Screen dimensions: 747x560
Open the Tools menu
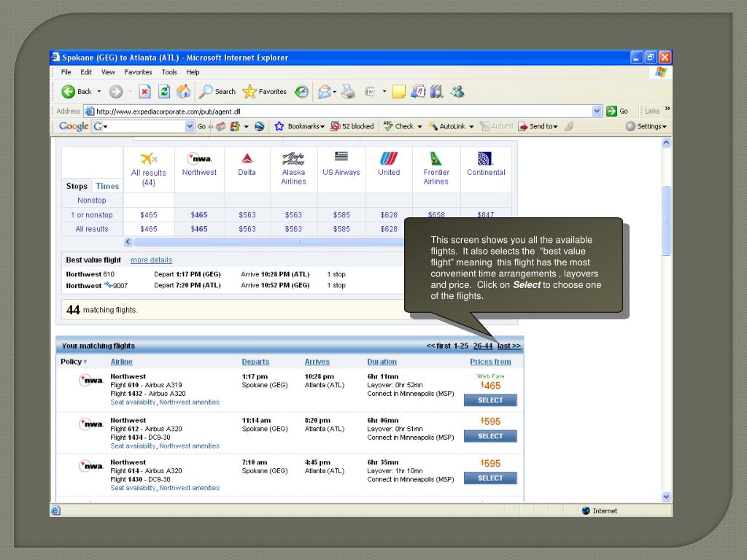(169, 72)
